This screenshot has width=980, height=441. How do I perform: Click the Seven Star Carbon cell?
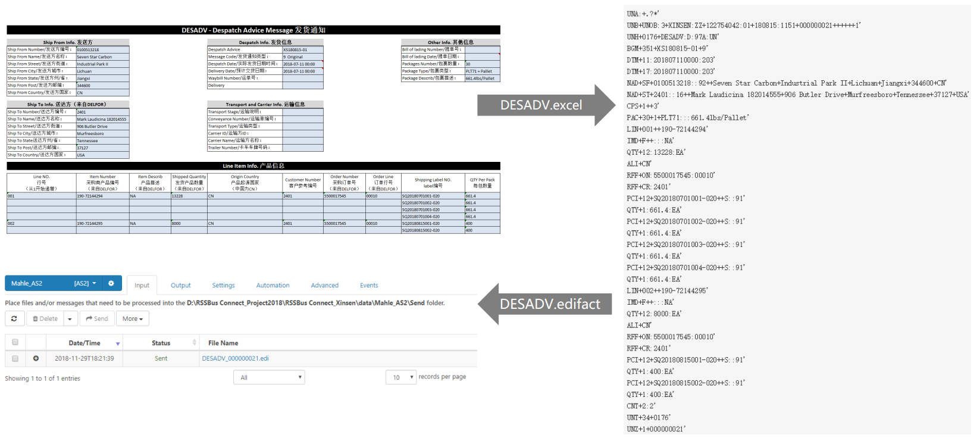click(102, 57)
